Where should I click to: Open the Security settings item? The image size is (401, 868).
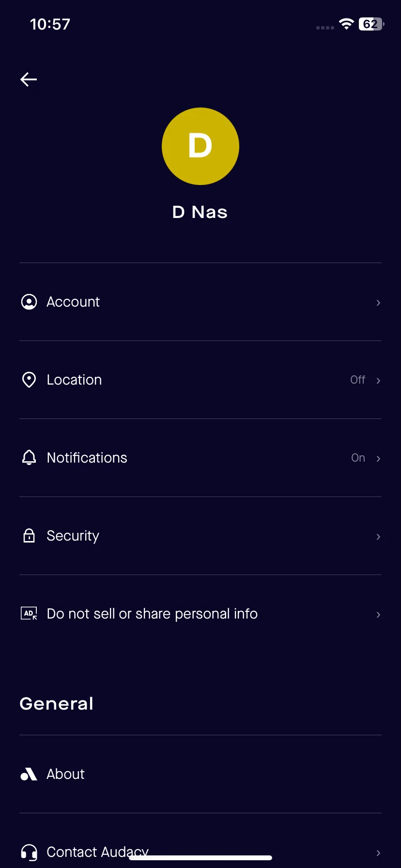click(200, 536)
